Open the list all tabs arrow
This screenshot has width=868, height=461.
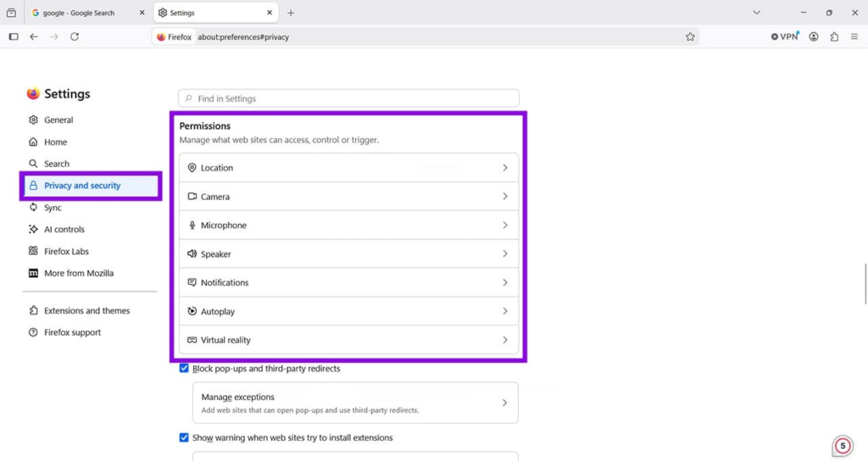(756, 13)
